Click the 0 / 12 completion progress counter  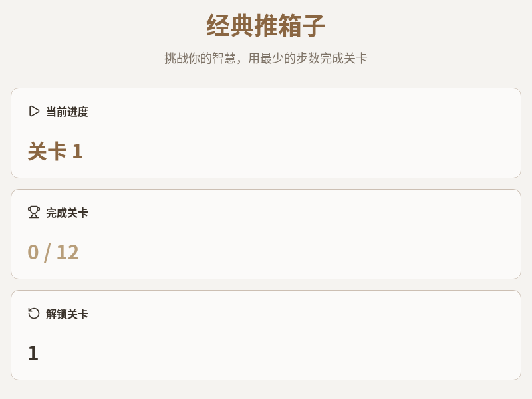pos(53,253)
